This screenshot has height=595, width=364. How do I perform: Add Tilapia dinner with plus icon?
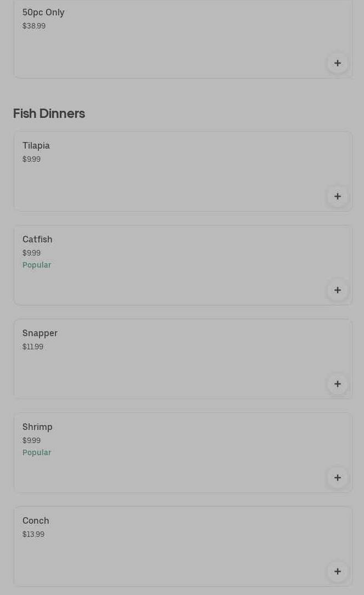pos(337,196)
